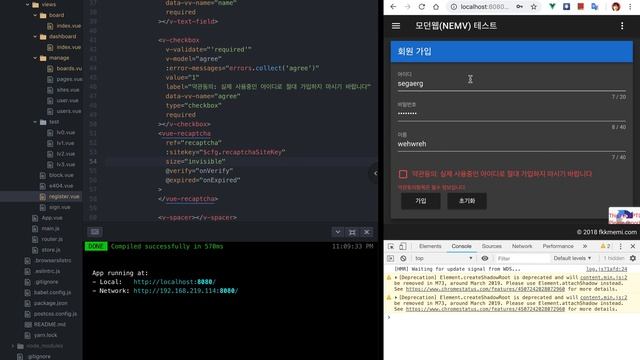Click the browser address bar
Image resolution: width=640 pixels, height=360 pixels.
(x=484, y=7)
